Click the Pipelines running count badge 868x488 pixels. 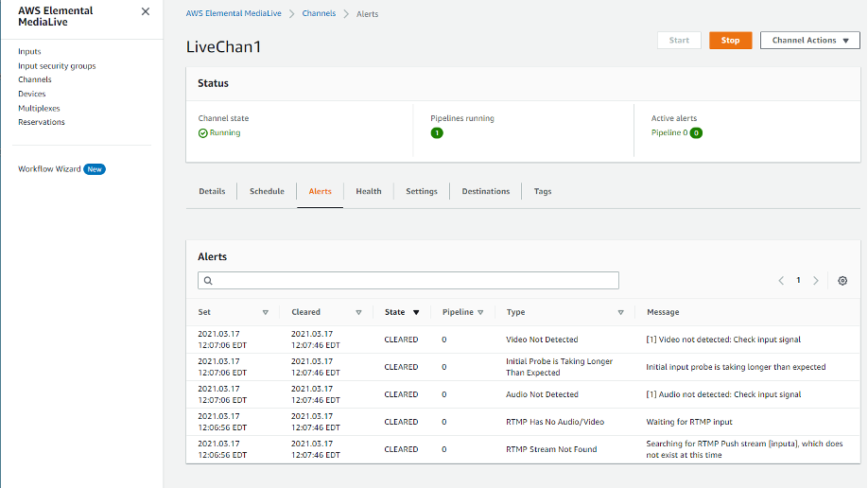pos(437,133)
